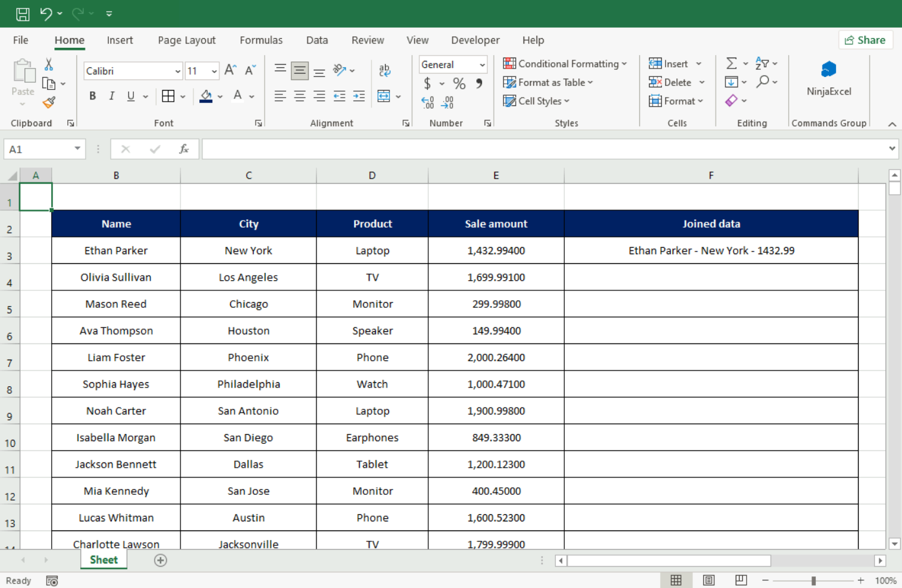Click the Increase Decimal icon

[428, 102]
